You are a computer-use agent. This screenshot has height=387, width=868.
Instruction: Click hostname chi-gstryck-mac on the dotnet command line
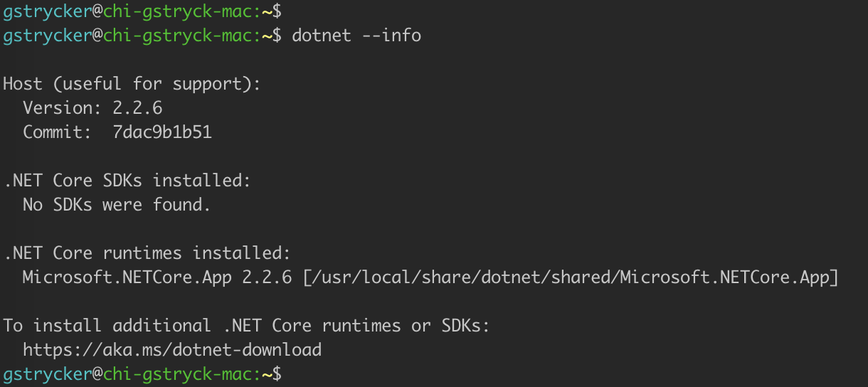177,35
